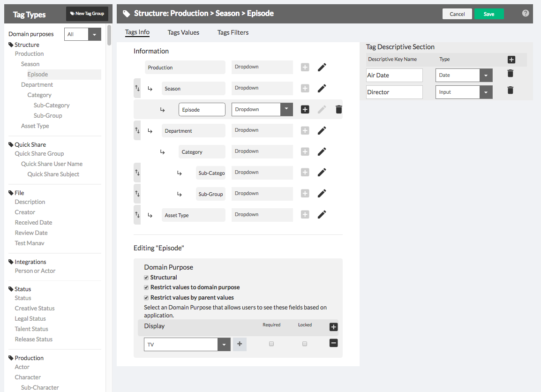541x392 pixels.
Task: Change the Director type from Input
Action: (x=486, y=92)
